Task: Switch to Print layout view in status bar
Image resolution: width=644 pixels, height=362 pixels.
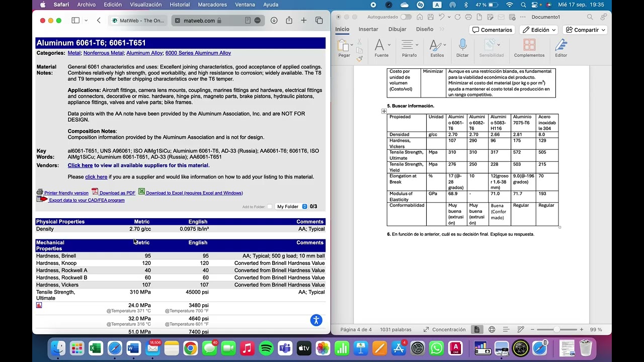Action: tap(476, 330)
